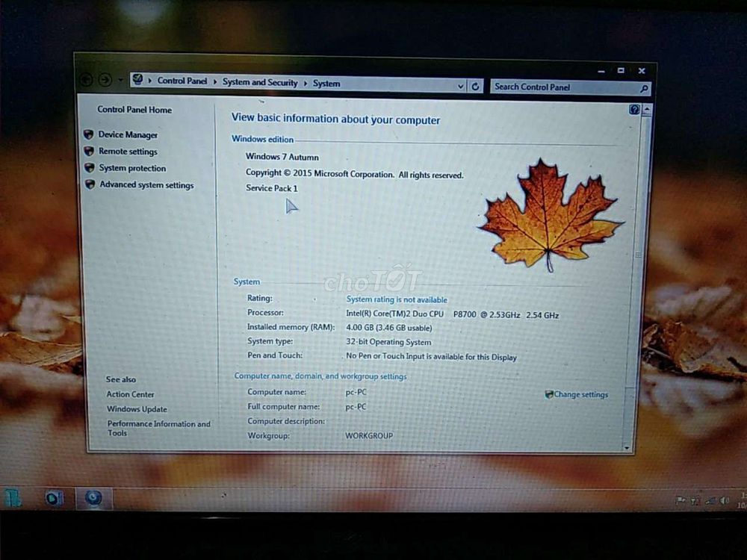Open Help with the question mark icon
Screen dimensions: 747x560
coord(634,110)
